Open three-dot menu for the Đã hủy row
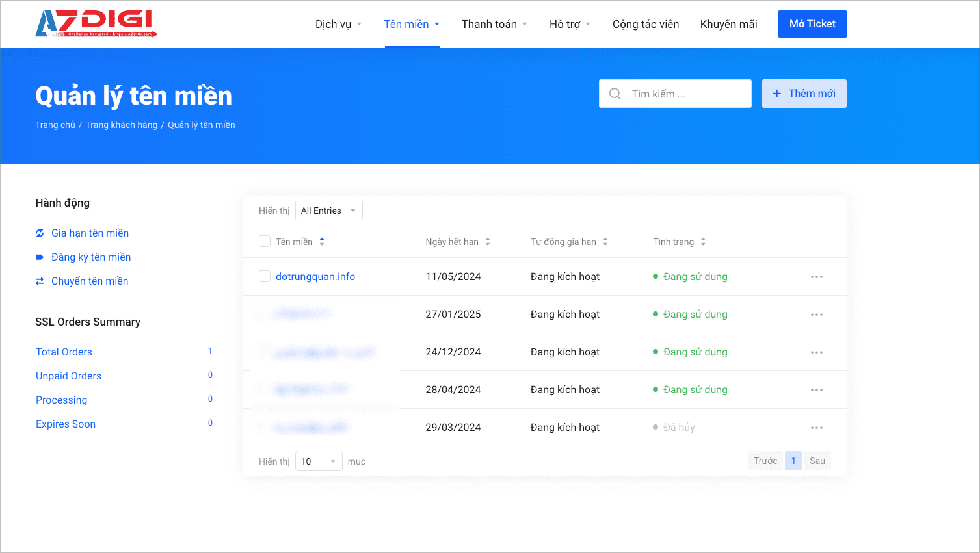 point(816,428)
